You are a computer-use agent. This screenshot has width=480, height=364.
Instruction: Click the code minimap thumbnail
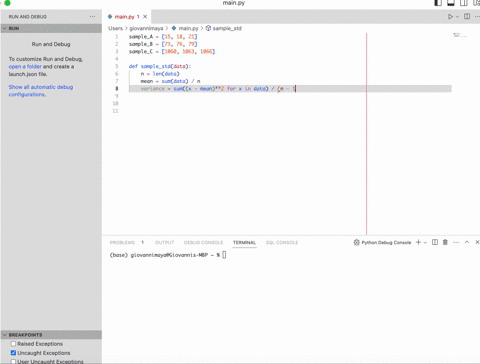pos(460,35)
